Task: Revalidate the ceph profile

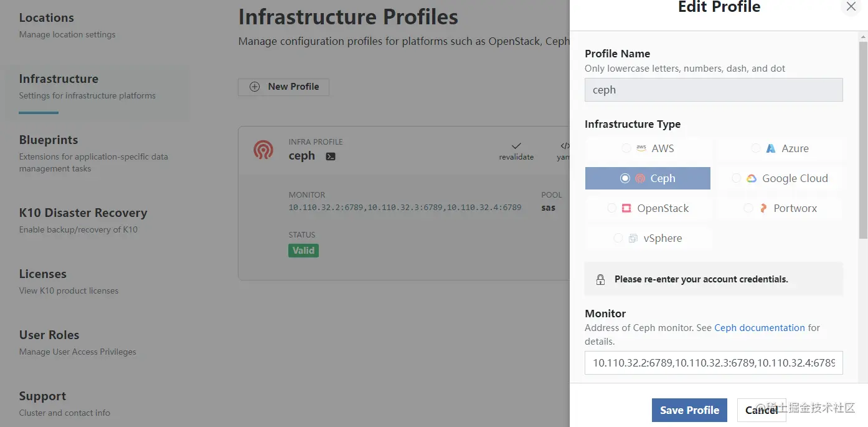Action: pos(516,151)
